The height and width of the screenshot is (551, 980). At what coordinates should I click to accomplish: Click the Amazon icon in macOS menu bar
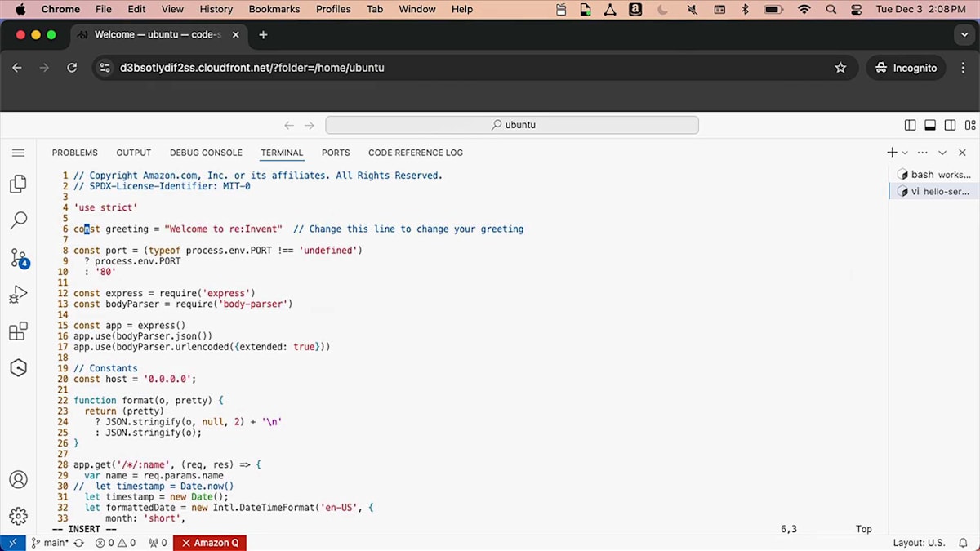pos(635,9)
